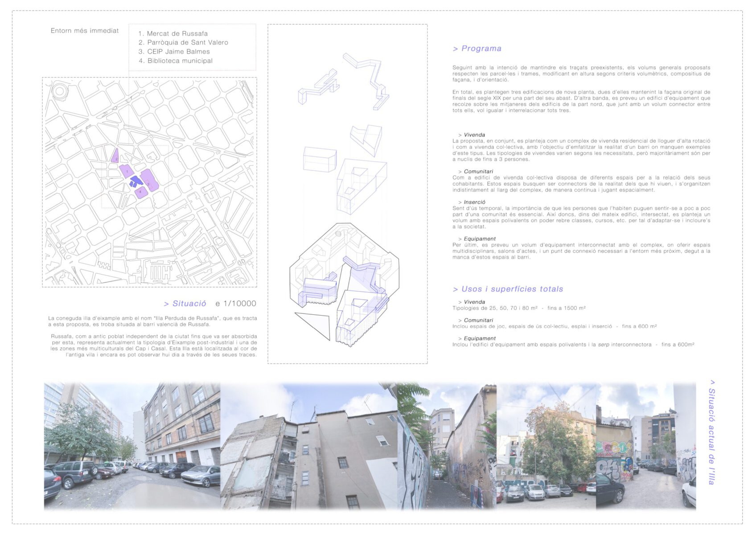Click '> Vivenda' subheading under Programa
This screenshot has height=535, width=756.
[x=472, y=135]
